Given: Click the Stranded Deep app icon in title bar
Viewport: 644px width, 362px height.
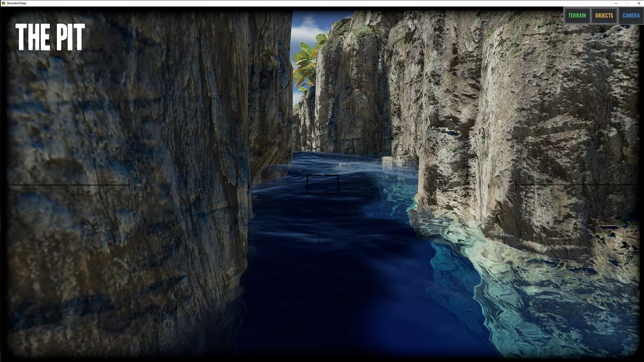Looking at the screenshot, I should 3,3.
